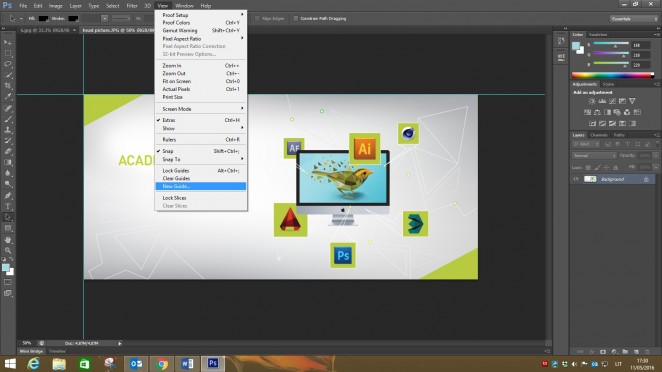Screen dimensions: 662x372
Task: Select the Blur tool
Action: pos(8,173)
